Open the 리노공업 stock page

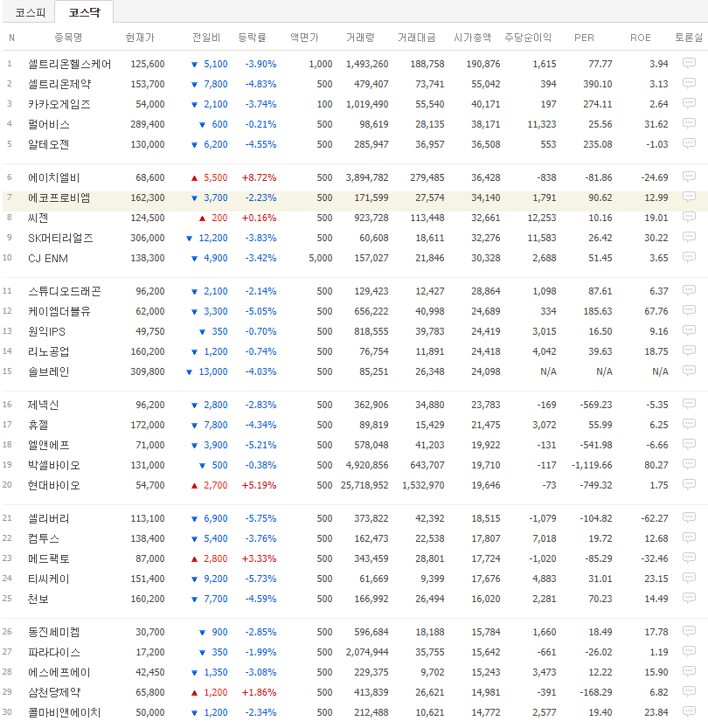pos(49,351)
